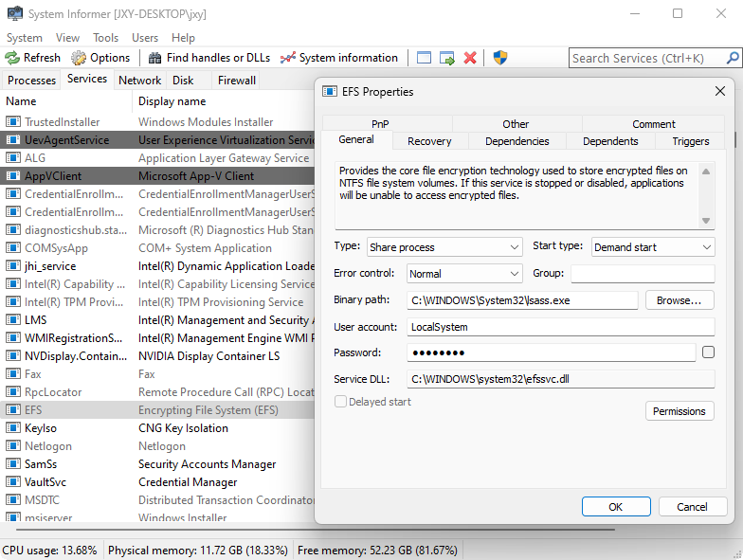Open the Start type dropdown
Image resolution: width=743 pixels, height=560 pixels.
[652, 247]
